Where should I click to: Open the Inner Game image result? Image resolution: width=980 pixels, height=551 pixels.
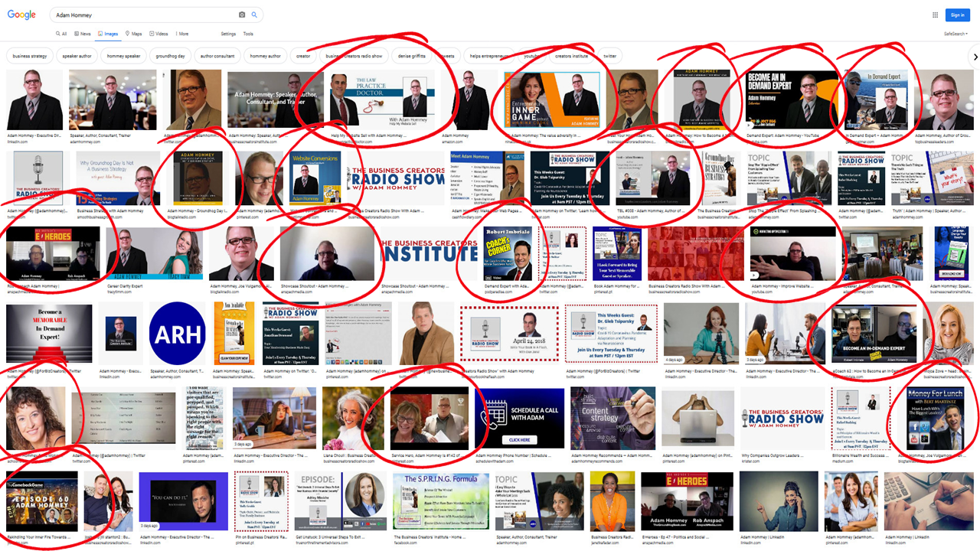click(x=552, y=100)
